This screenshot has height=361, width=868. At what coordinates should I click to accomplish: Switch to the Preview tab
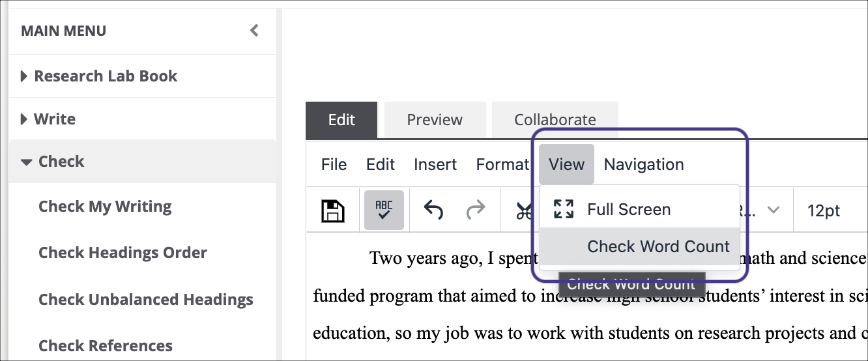(x=435, y=120)
